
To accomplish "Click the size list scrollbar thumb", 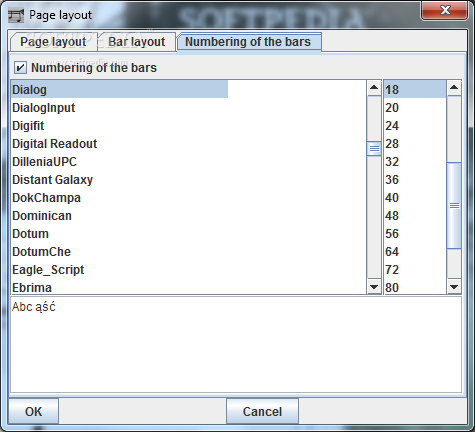I will [454, 205].
